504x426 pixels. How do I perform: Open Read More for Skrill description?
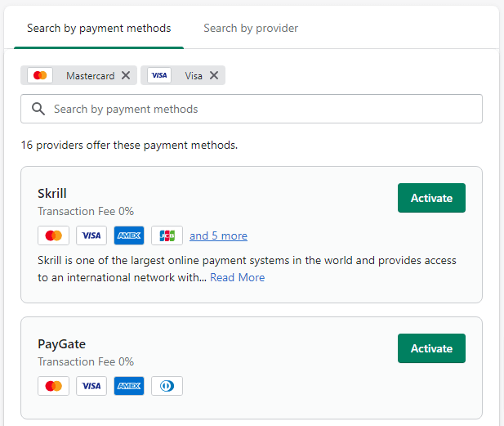coord(237,277)
